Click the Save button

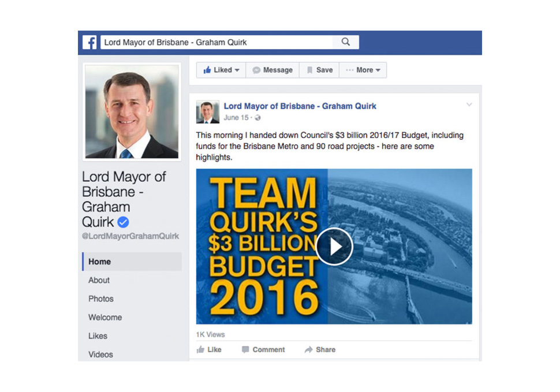point(320,70)
